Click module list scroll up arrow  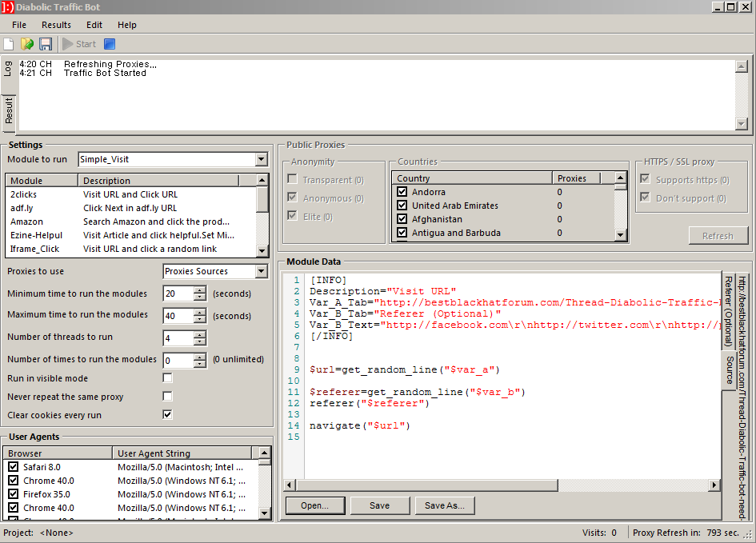click(x=262, y=180)
